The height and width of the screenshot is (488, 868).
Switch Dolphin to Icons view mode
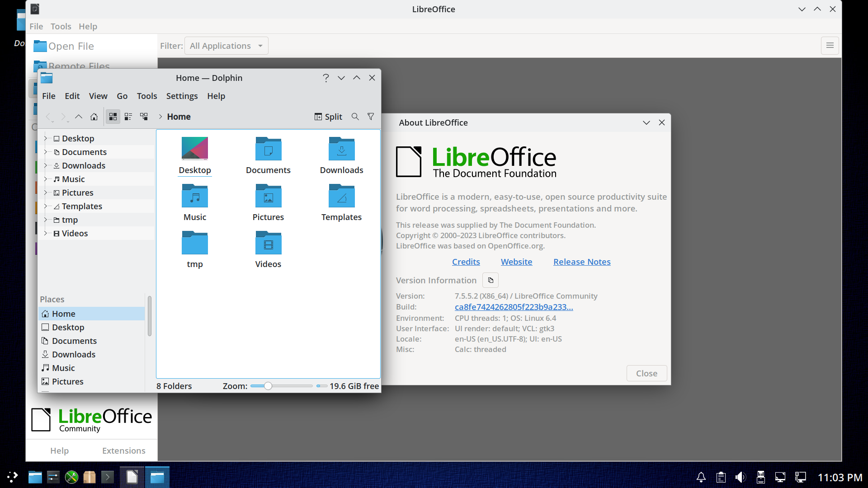[x=113, y=117]
